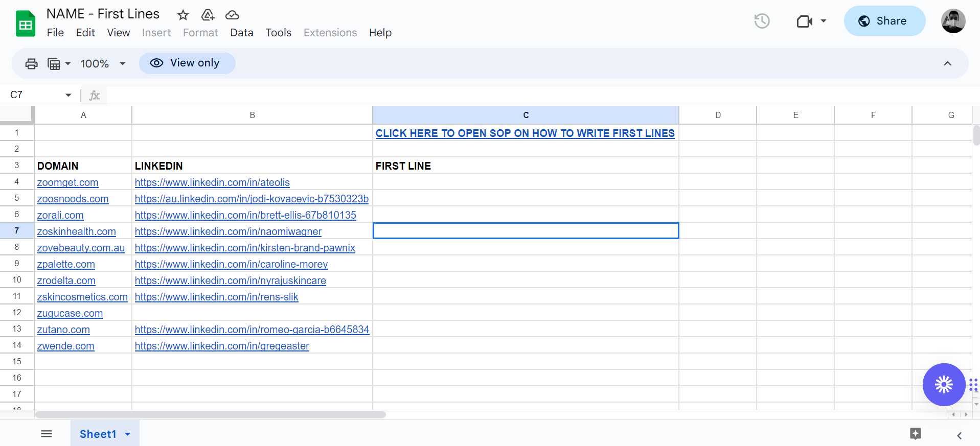
Task: Check the cloud save status icon
Action: click(x=232, y=15)
